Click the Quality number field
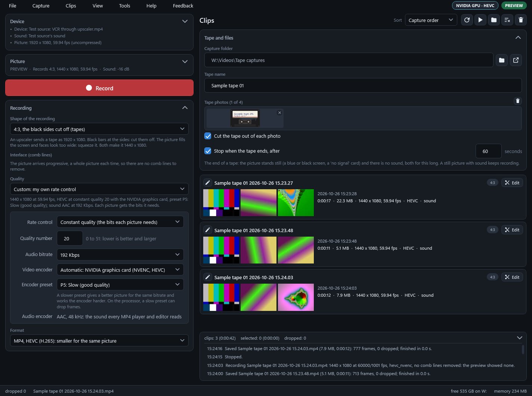 click(70, 238)
